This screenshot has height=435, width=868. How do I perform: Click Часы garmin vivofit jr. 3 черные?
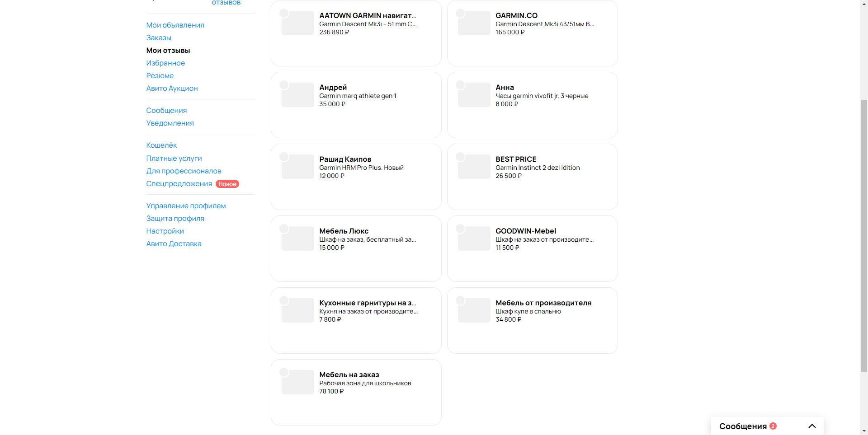[542, 96]
